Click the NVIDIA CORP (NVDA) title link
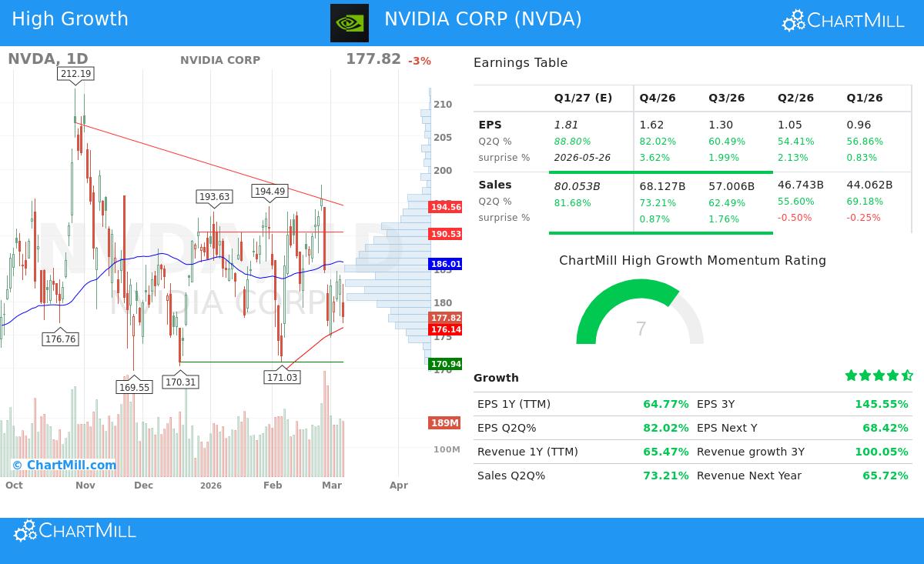The height and width of the screenshot is (564, 924). coord(483,18)
